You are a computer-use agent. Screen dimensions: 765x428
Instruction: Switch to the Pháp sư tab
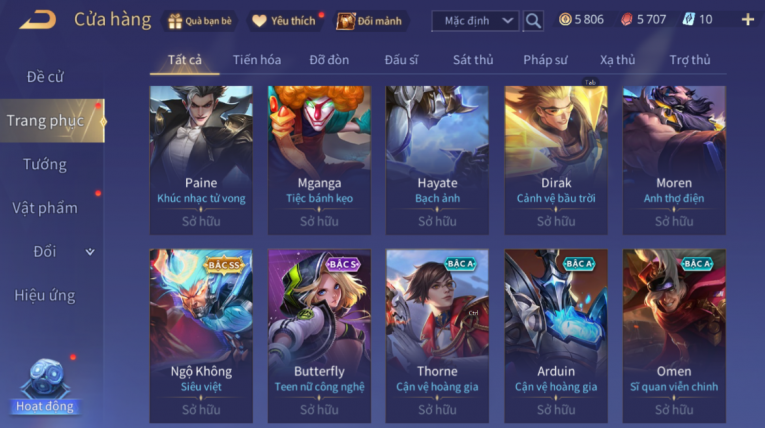545,60
